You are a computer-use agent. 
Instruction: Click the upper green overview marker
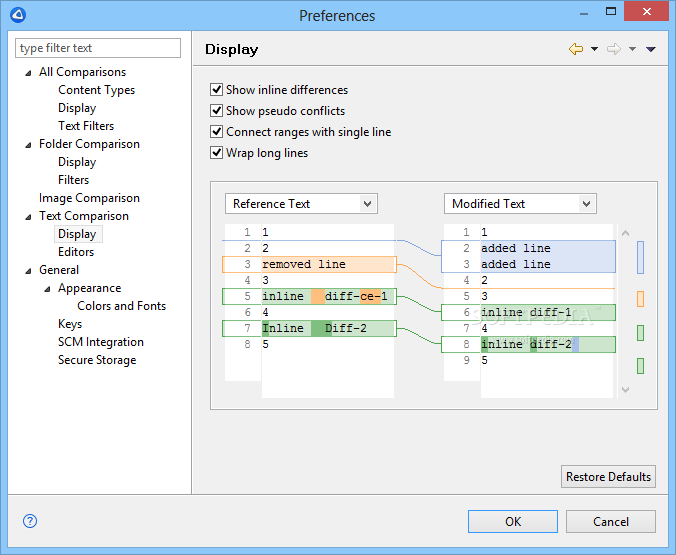click(x=640, y=333)
